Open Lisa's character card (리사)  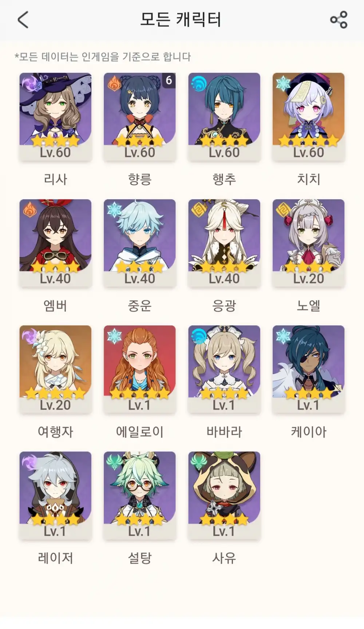pyautogui.click(x=55, y=117)
